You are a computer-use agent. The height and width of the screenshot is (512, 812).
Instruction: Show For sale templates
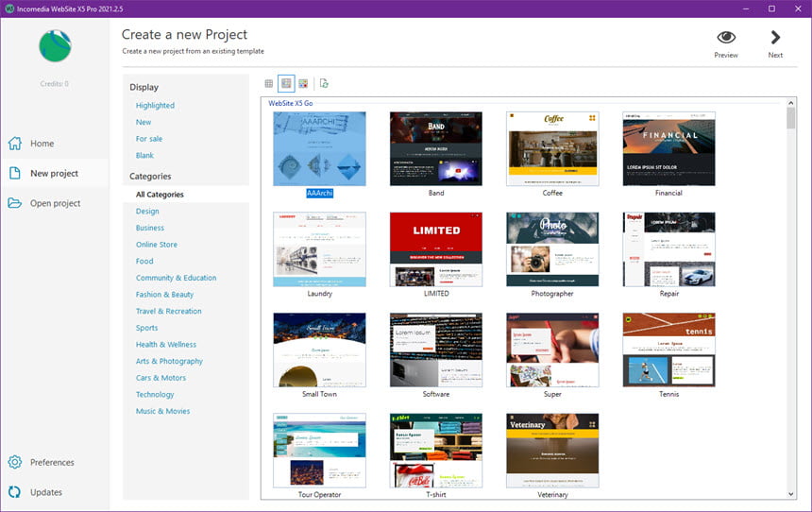click(149, 139)
